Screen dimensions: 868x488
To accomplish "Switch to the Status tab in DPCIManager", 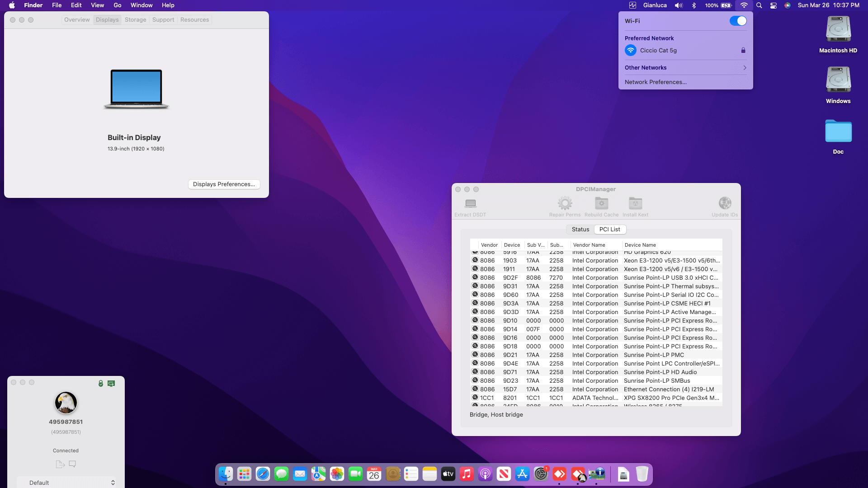I will pyautogui.click(x=580, y=230).
